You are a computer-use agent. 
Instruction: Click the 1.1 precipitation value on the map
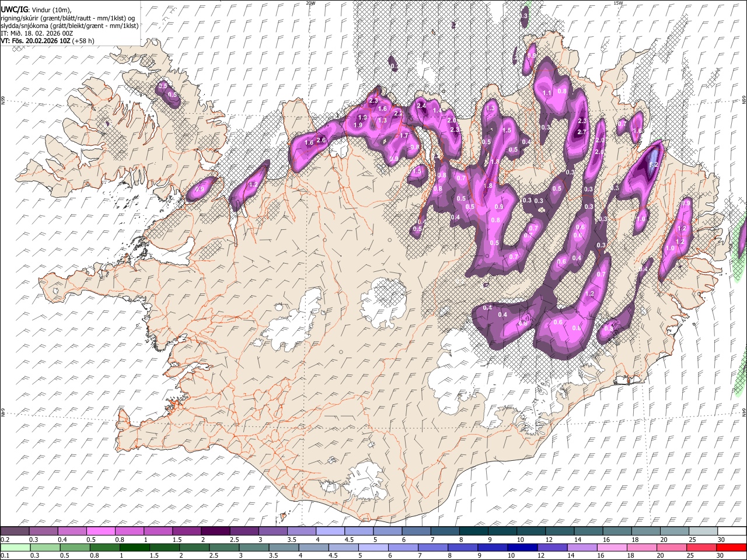pyautogui.click(x=547, y=93)
